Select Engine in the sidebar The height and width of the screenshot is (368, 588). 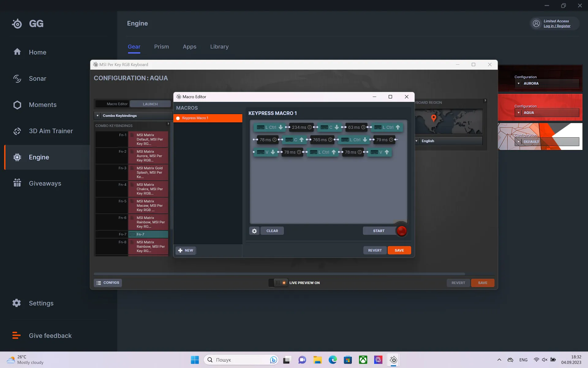47,157
